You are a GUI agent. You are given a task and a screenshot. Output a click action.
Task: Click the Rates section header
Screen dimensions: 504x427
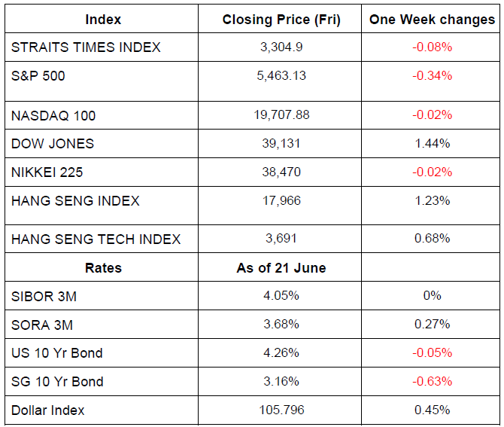click(103, 268)
